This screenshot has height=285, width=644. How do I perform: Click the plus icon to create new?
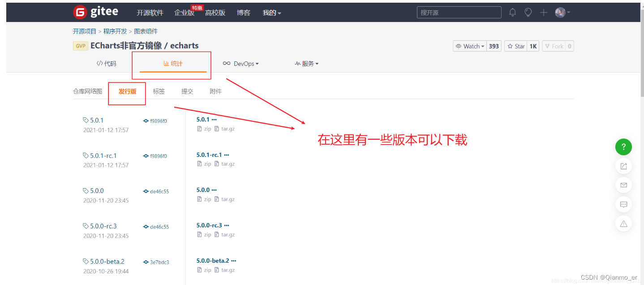[543, 12]
